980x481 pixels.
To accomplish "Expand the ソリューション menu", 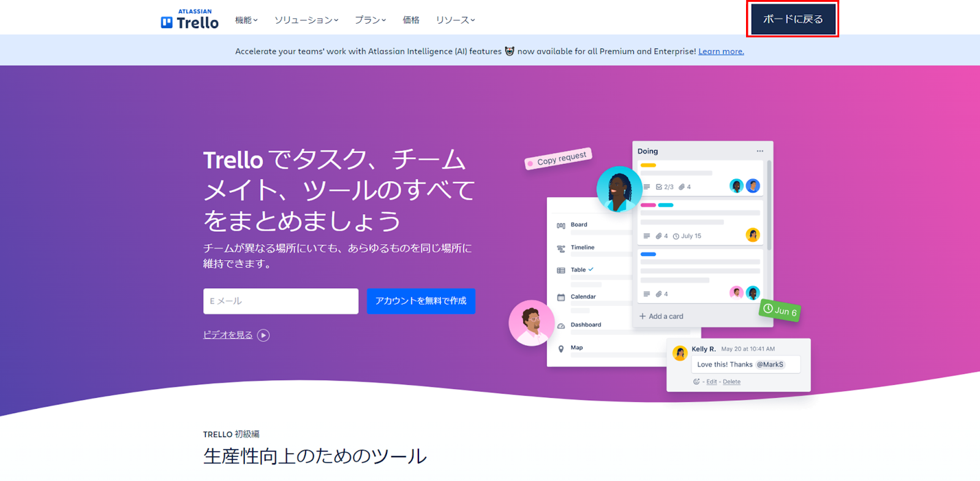I will [x=306, y=20].
